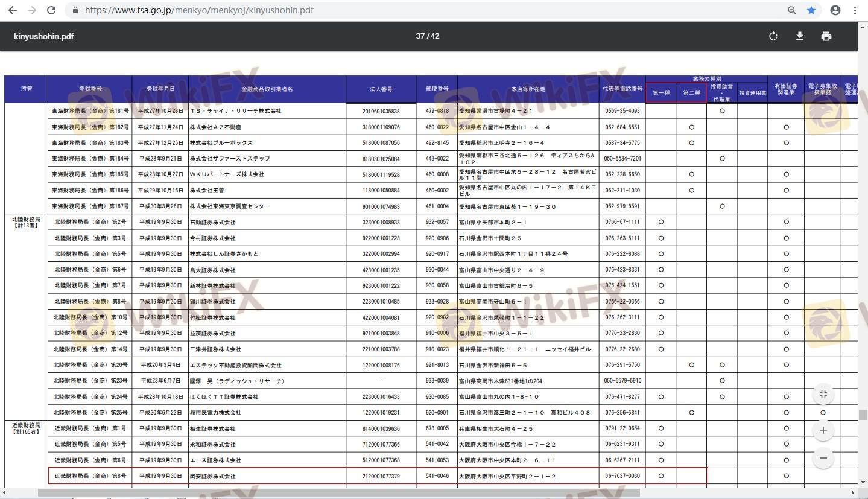Go back to the previous page
Image resolution: width=868 pixels, height=499 pixels.
13,10
